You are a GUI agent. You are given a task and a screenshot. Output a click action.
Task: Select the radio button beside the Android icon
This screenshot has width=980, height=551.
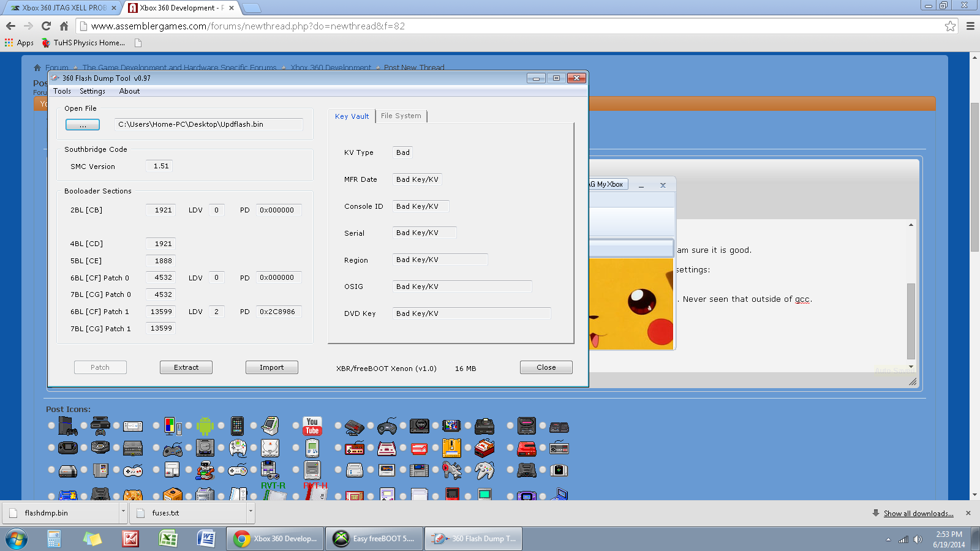(189, 425)
